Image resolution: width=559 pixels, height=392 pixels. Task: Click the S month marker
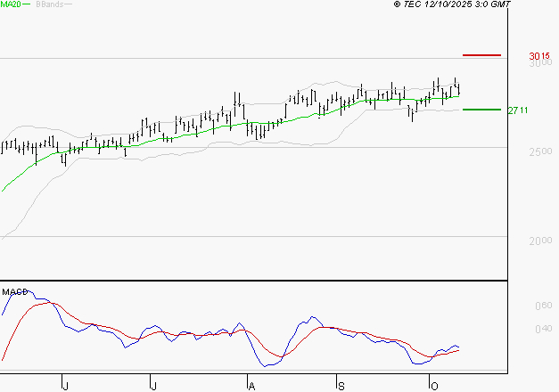coord(341,387)
